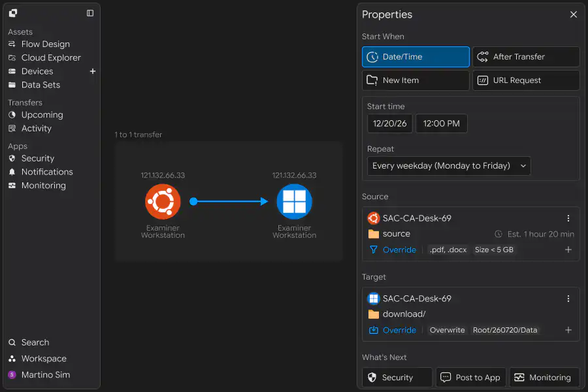Screen dimensions: 588x392
Task: Click the blue transfer arrow connector
Action: click(x=229, y=201)
